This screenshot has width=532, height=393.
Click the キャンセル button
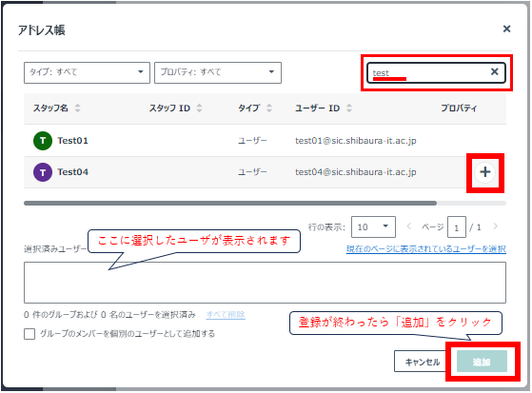pos(422,362)
